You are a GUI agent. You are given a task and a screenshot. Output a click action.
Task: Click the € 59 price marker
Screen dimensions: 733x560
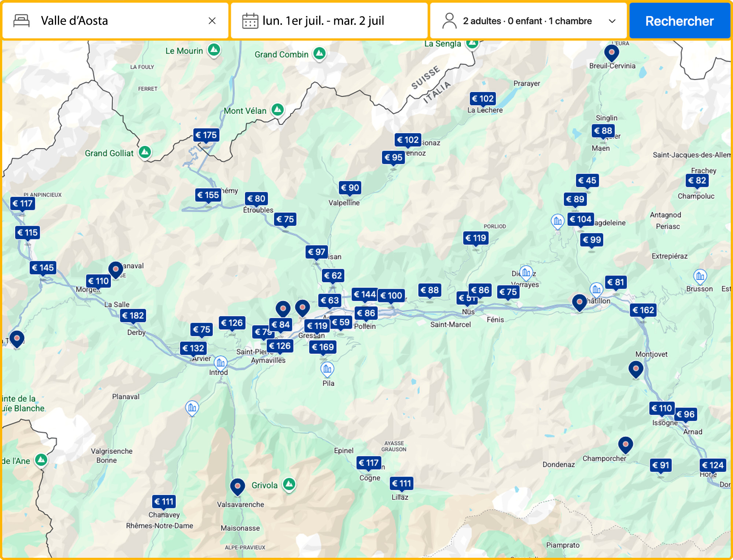tap(341, 322)
